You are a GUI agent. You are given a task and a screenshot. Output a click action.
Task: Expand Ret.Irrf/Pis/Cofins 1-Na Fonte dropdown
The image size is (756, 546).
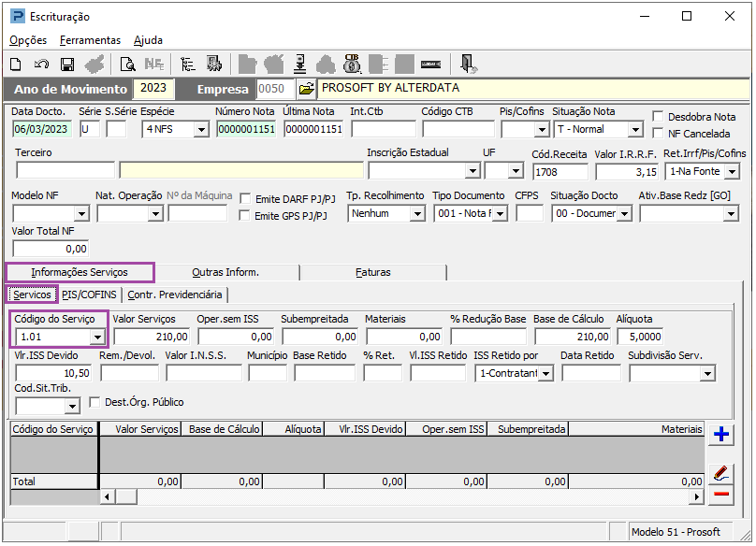732,171
